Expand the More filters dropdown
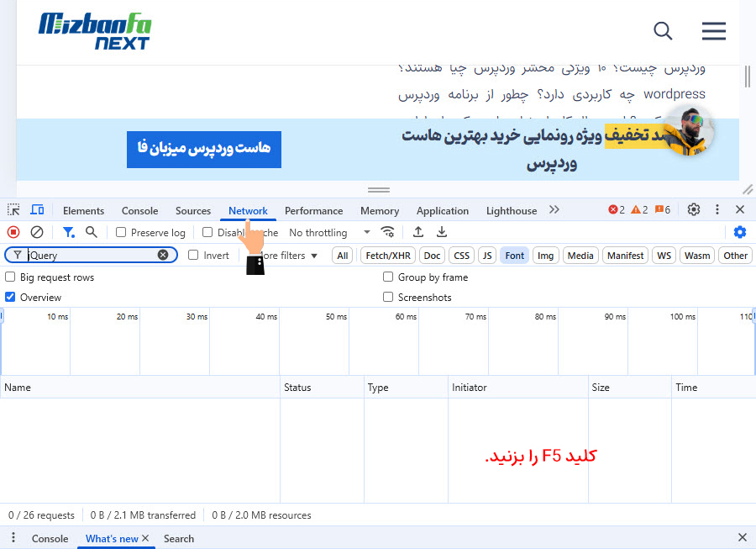The width and height of the screenshot is (756, 549). coord(288,256)
